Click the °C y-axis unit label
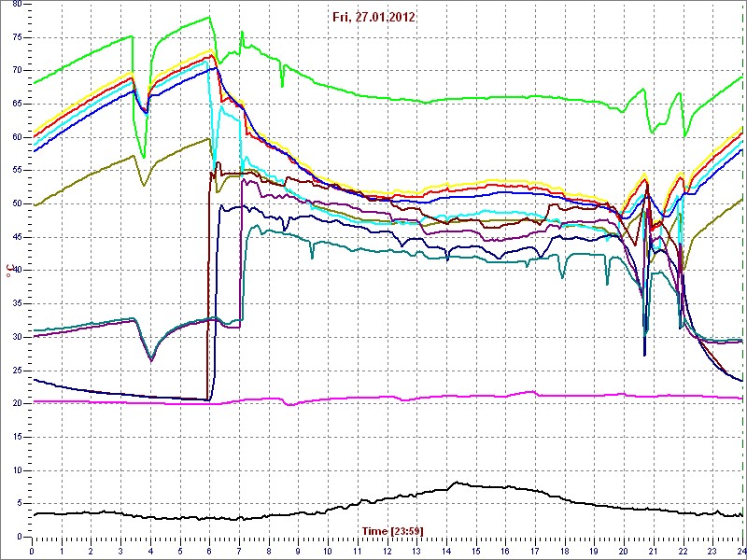The height and width of the screenshot is (560, 747). [x=8, y=271]
